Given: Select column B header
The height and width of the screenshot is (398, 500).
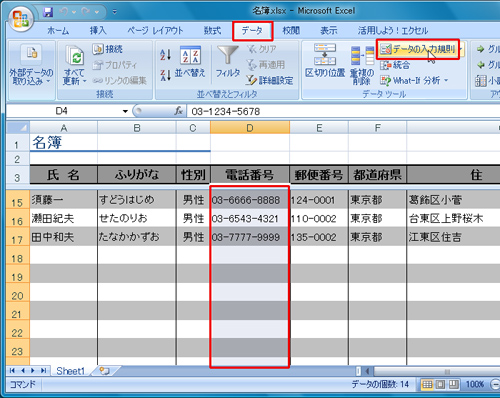Looking at the screenshot, I should pos(137,128).
